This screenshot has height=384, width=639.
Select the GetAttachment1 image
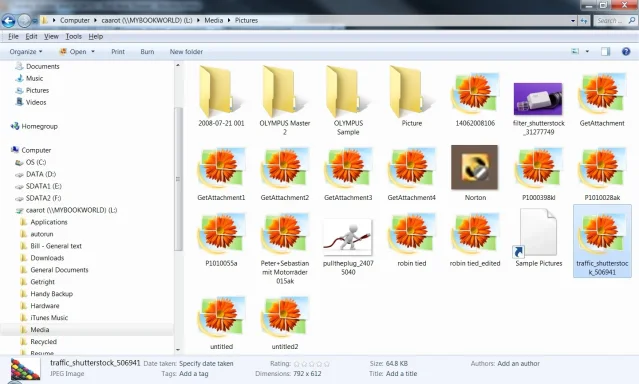[221, 174]
